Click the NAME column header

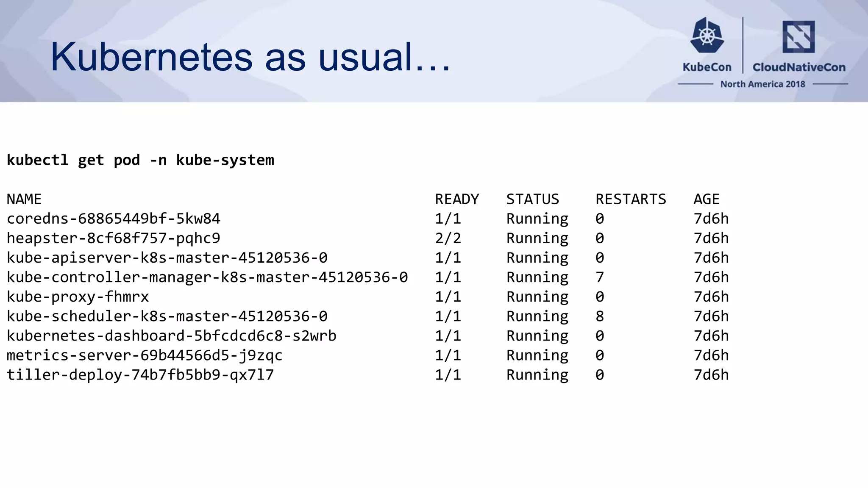tap(24, 199)
